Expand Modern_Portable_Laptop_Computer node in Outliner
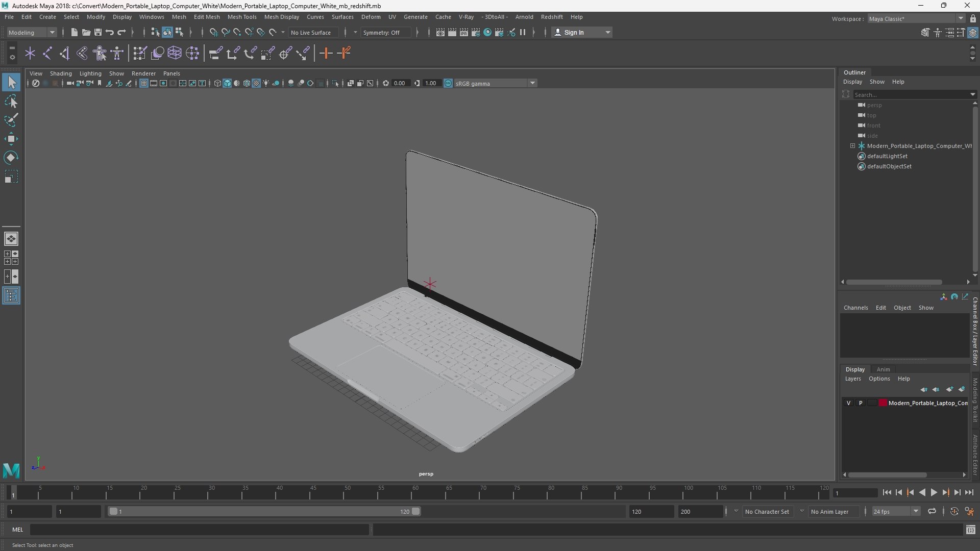 [x=852, y=146]
